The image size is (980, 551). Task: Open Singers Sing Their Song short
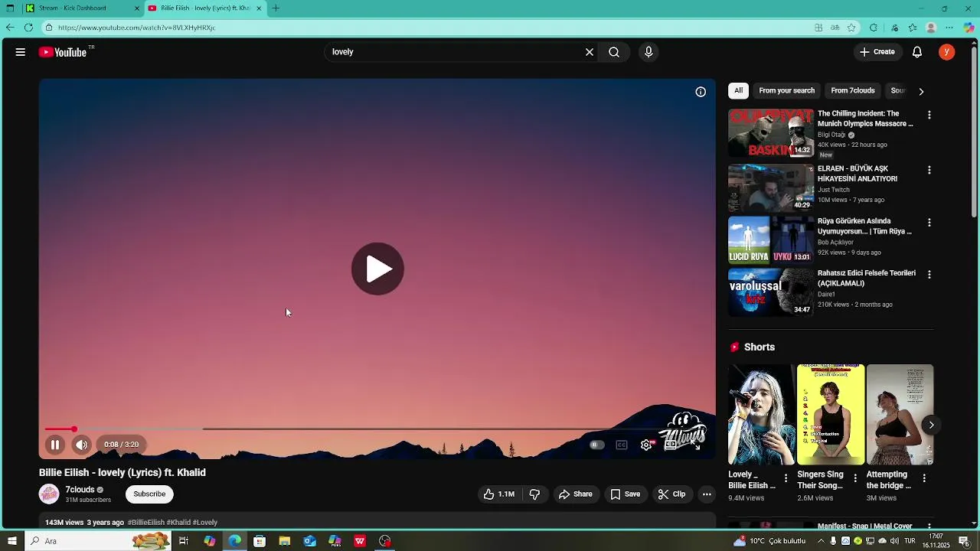pos(831,415)
